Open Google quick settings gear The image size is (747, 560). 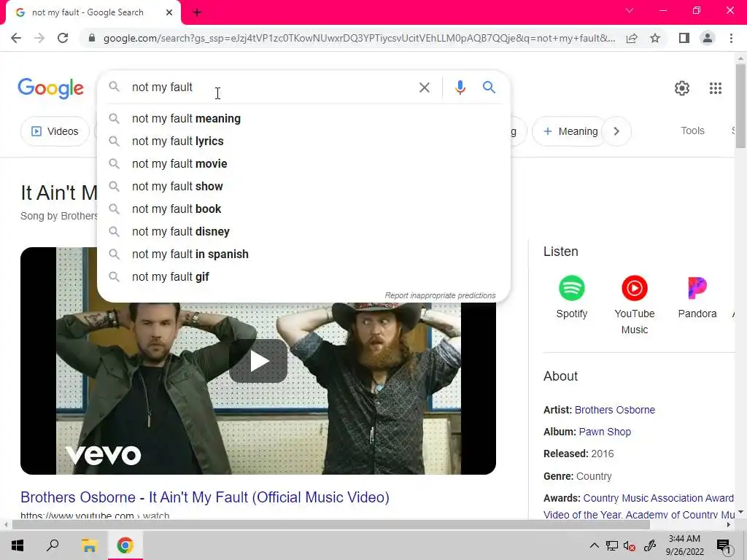(x=682, y=88)
